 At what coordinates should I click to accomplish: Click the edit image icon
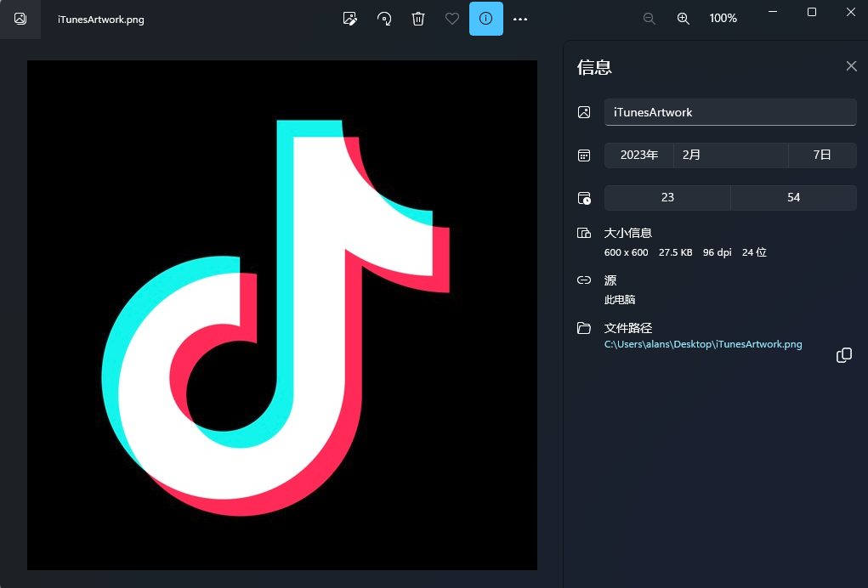click(349, 19)
